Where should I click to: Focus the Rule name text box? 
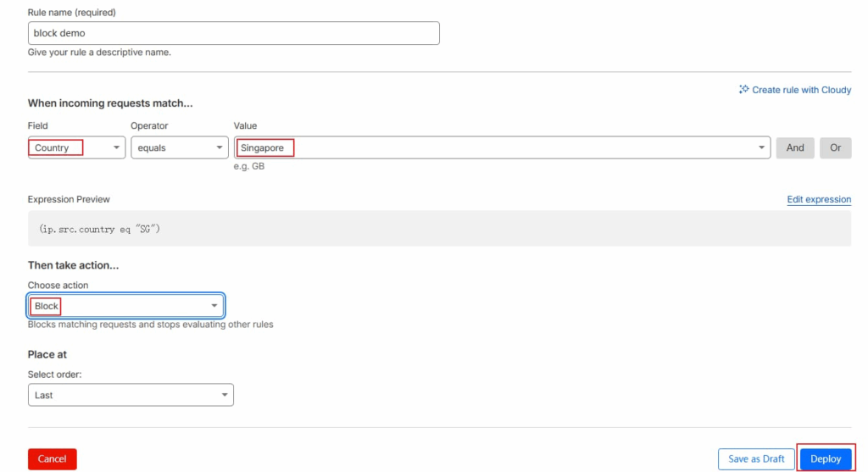coord(233,33)
